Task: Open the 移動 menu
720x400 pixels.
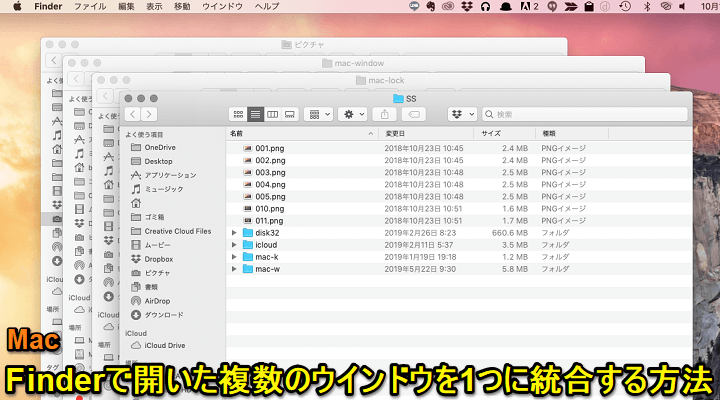Action: pos(182,6)
